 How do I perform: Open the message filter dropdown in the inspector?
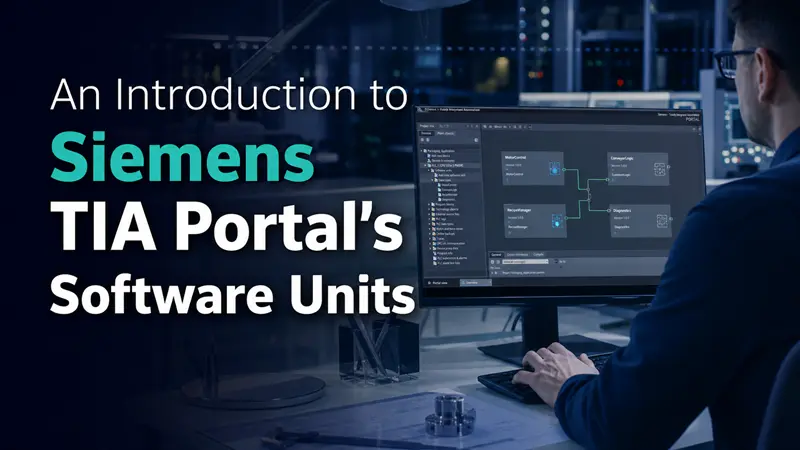(525, 262)
